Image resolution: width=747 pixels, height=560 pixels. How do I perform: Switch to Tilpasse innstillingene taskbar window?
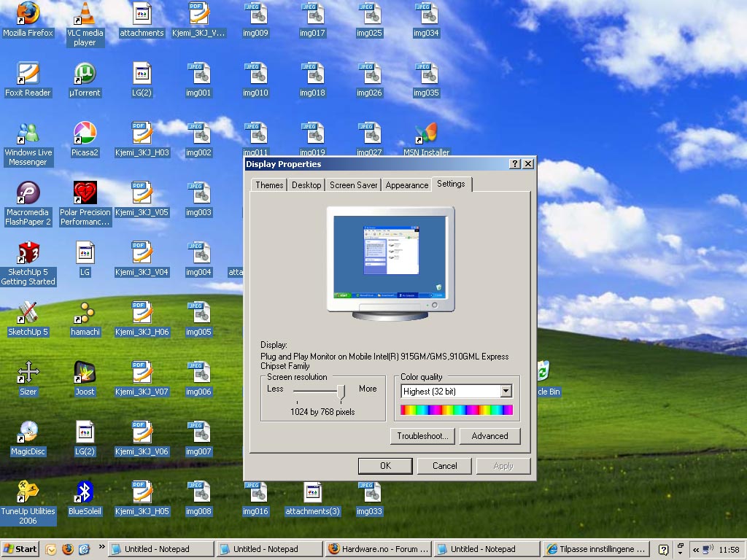click(597, 549)
